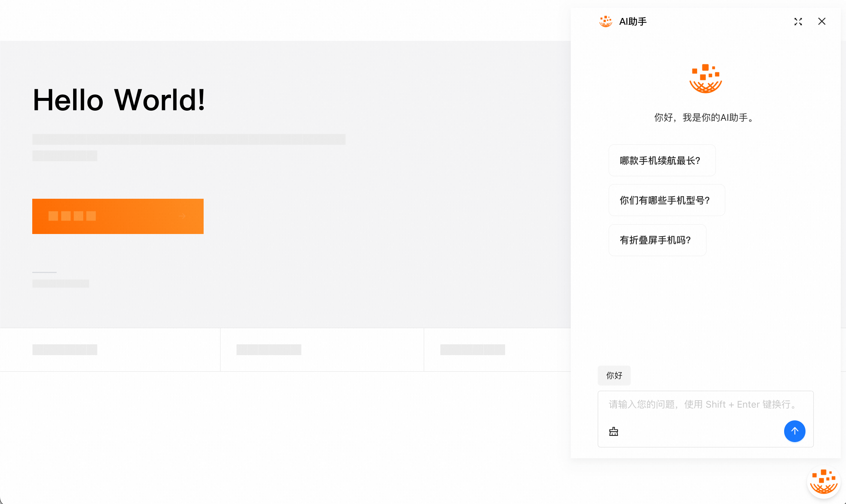Screen dimensions: 846x504
Task: Click the AI助手 title text
Action: click(633, 22)
